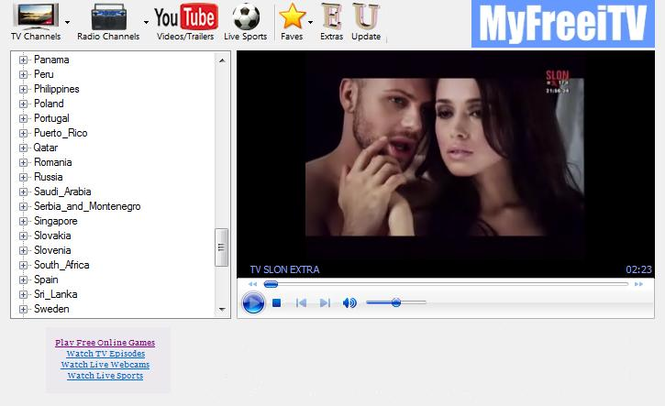665x406 pixels.
Task: Mute audio with the speaker icon
Action: (349, 303)
